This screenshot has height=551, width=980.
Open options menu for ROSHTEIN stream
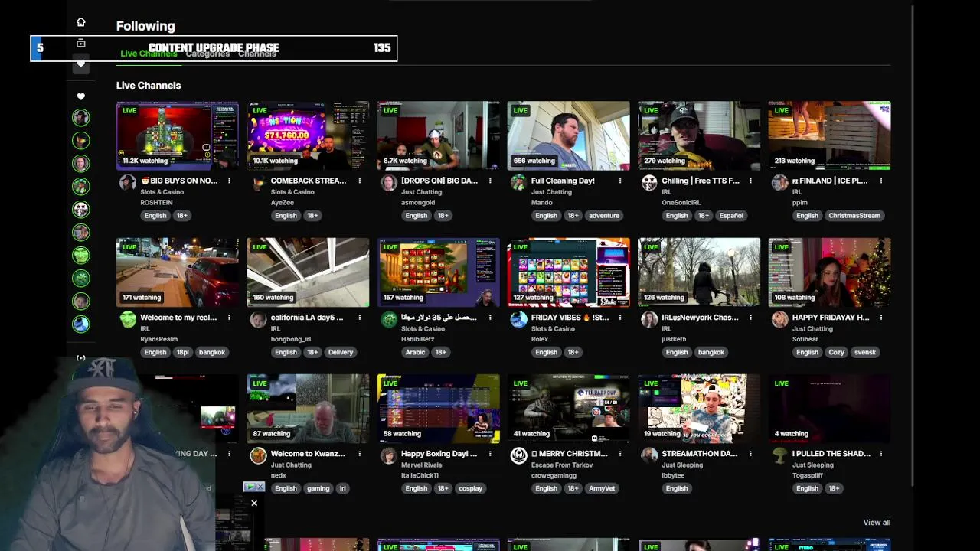[229, 181]
